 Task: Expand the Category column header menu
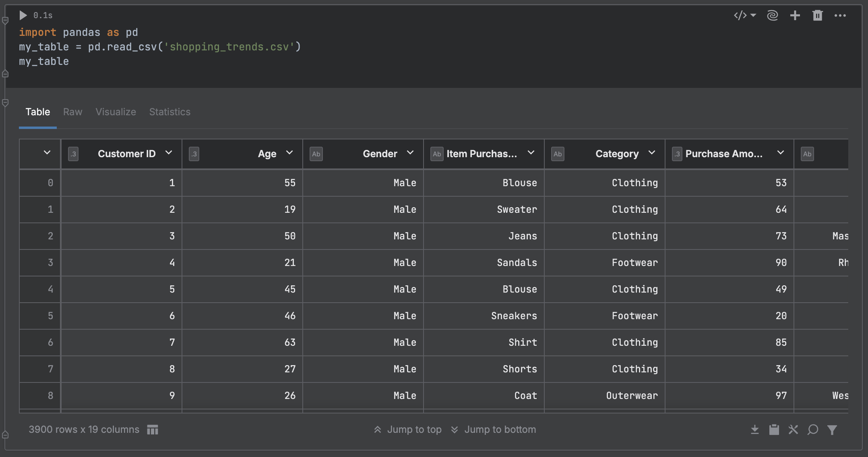pyautogui.click(x=652, y=153)
